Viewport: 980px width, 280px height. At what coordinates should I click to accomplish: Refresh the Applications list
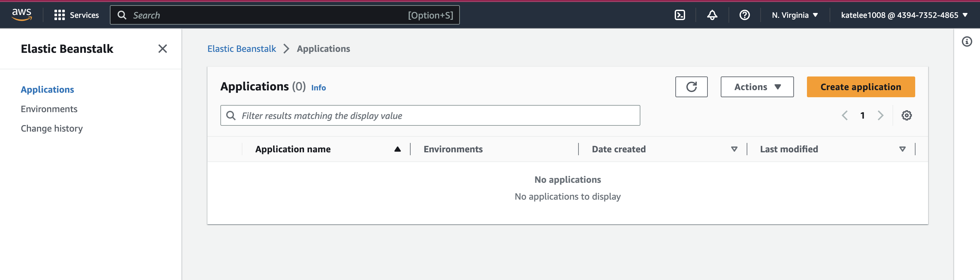point(691,87)
